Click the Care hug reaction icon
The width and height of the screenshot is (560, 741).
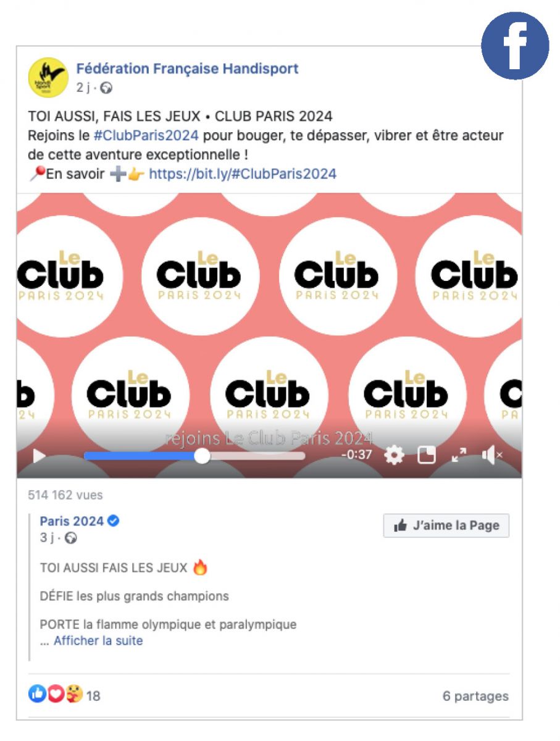pyautogui.click(x=74, y=694)
